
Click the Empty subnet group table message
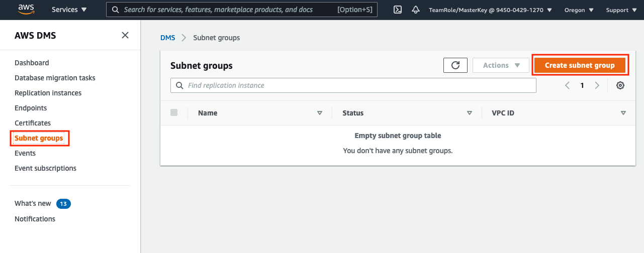[x=398, y=136]
